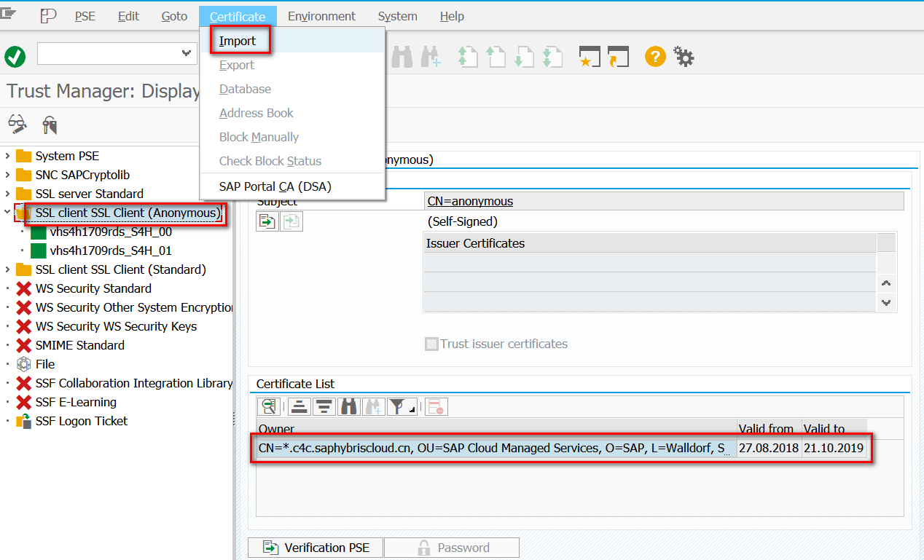Click the Valid from 27.08.2018 cell
The height and width of the screenshot is (560, 924).
point(769,448)
